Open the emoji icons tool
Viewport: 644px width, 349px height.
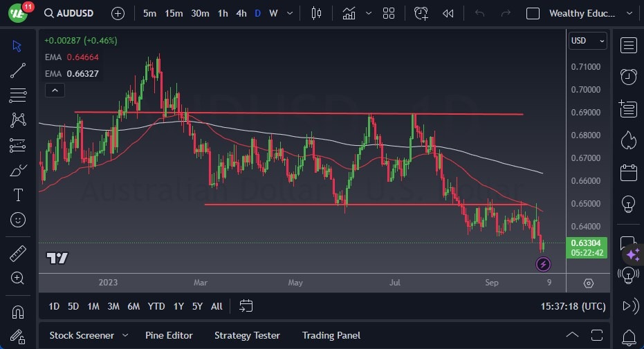click(18, 220)
